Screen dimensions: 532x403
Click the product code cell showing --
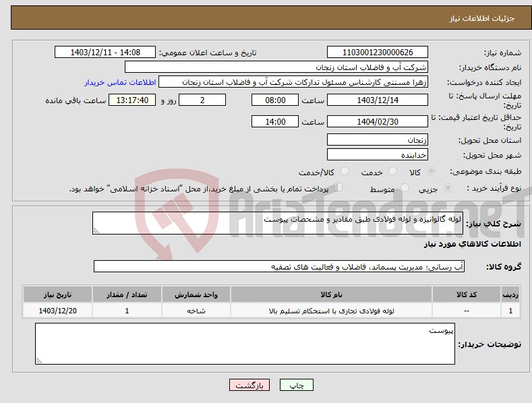(467, 311)
